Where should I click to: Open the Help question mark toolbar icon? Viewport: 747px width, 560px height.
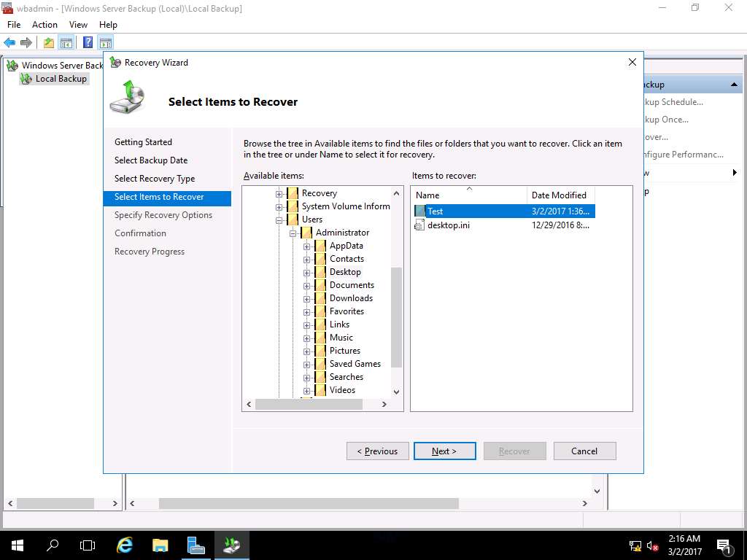88,42
